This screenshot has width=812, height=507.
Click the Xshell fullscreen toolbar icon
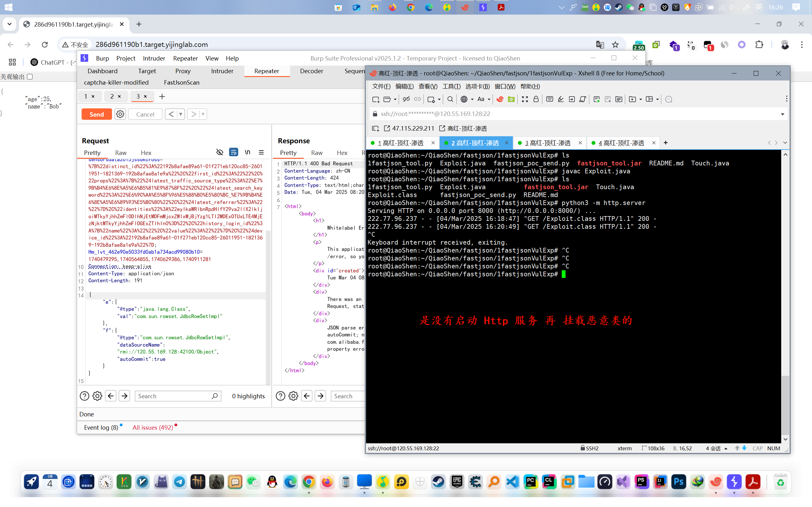pyautogui.click(x=525, y=99)
